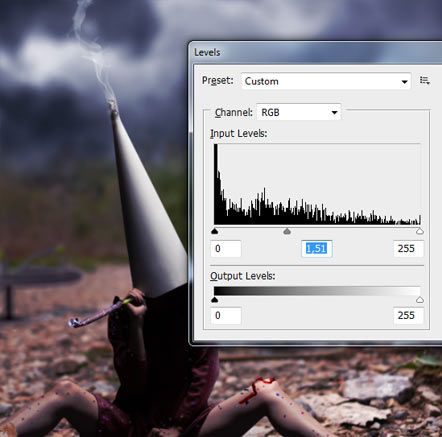
Task: Open the Channel dropdown showing RGB
Action: click(299, 112)
